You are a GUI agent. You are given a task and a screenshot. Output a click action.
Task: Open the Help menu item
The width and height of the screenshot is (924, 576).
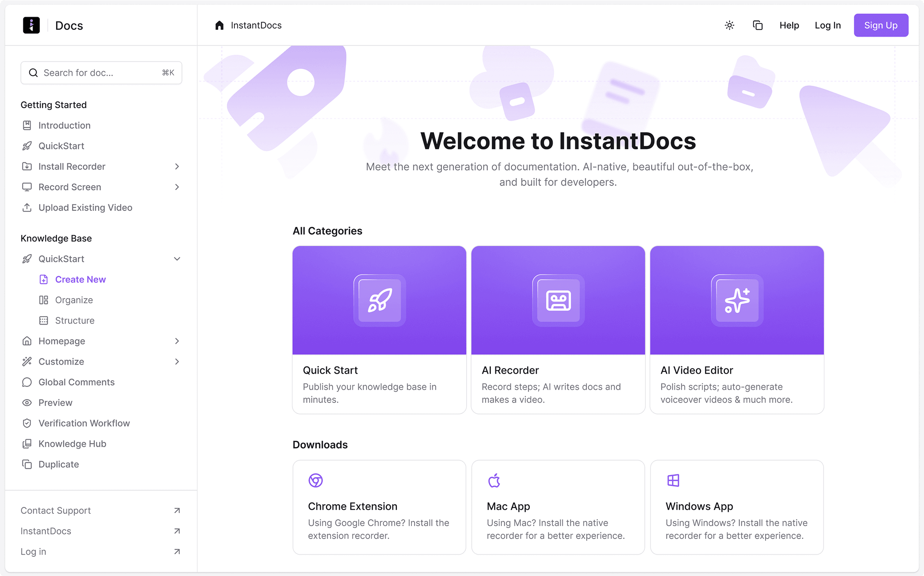click(x=789, y=25)
